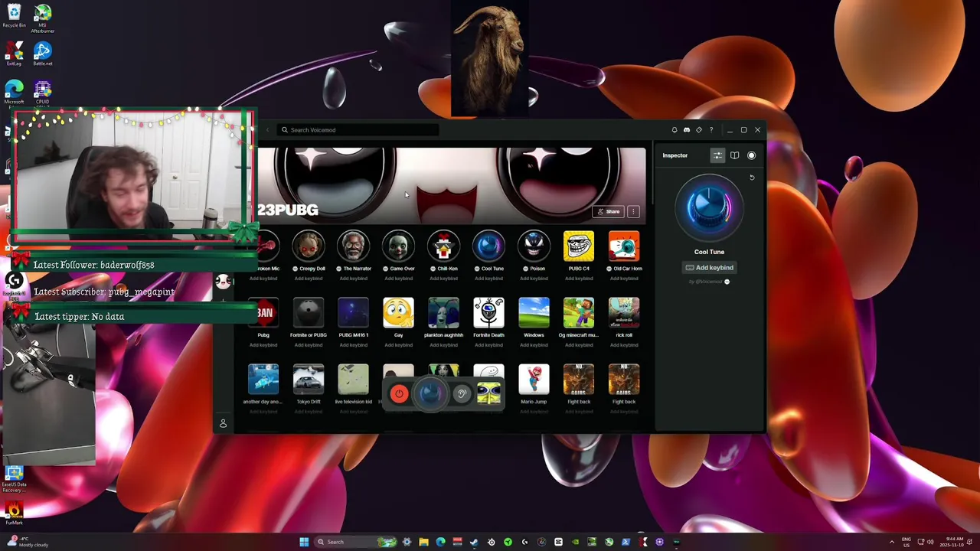Open the 23PUBG soundboard more options
This screenshot has width=980, height=551.
point(633,211)
